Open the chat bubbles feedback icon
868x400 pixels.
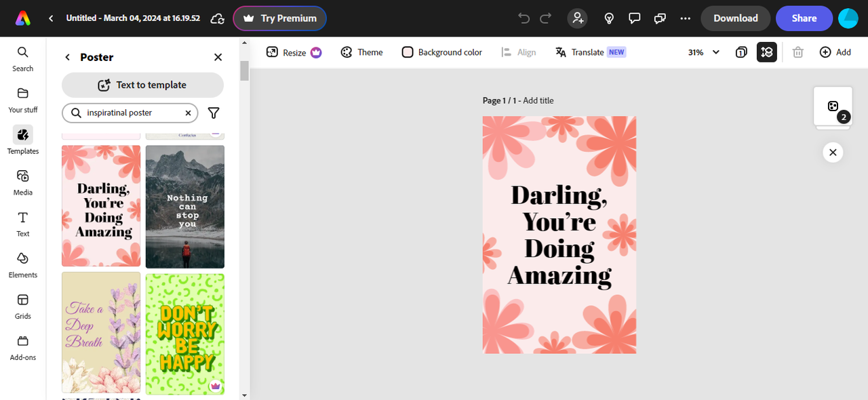point(660,18)
